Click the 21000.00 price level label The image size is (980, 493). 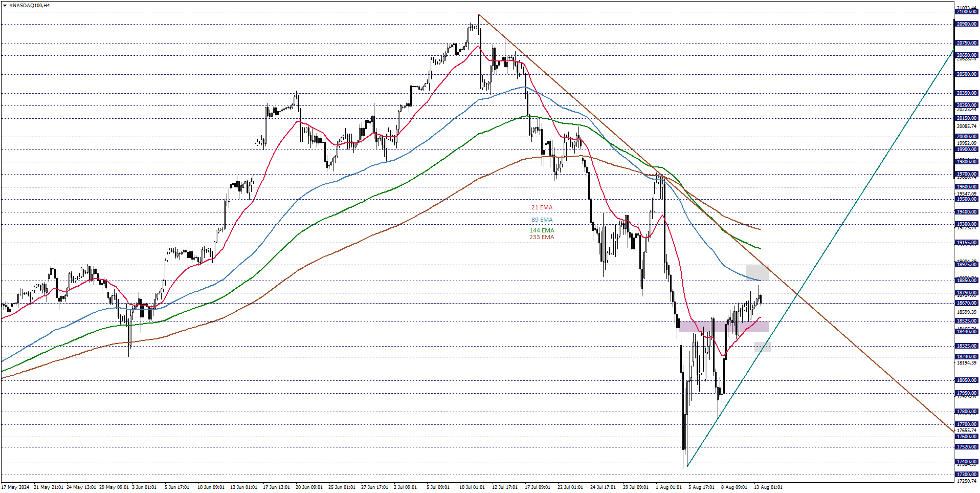point(967,12)
